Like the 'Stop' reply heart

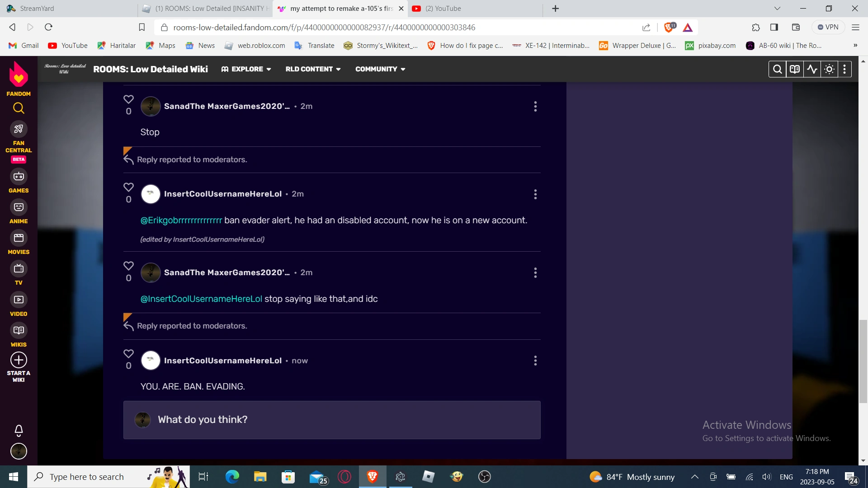pos(128,99)
